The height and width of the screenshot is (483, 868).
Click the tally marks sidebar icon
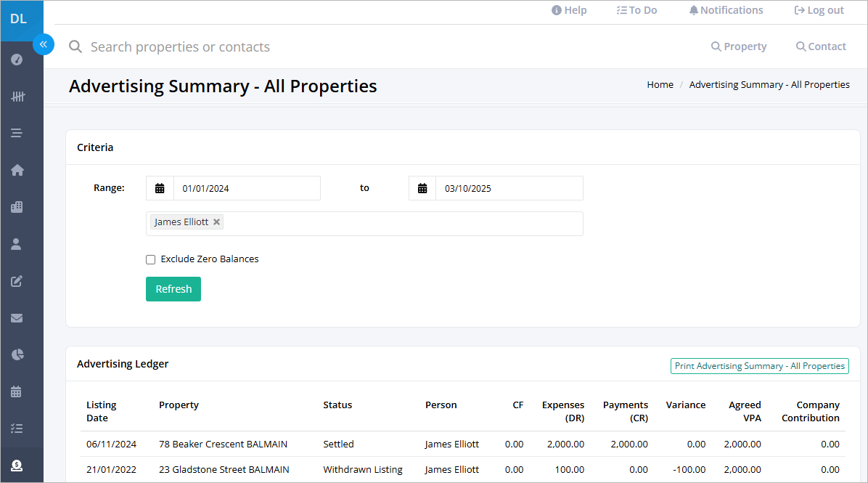[x=17, y=97]
